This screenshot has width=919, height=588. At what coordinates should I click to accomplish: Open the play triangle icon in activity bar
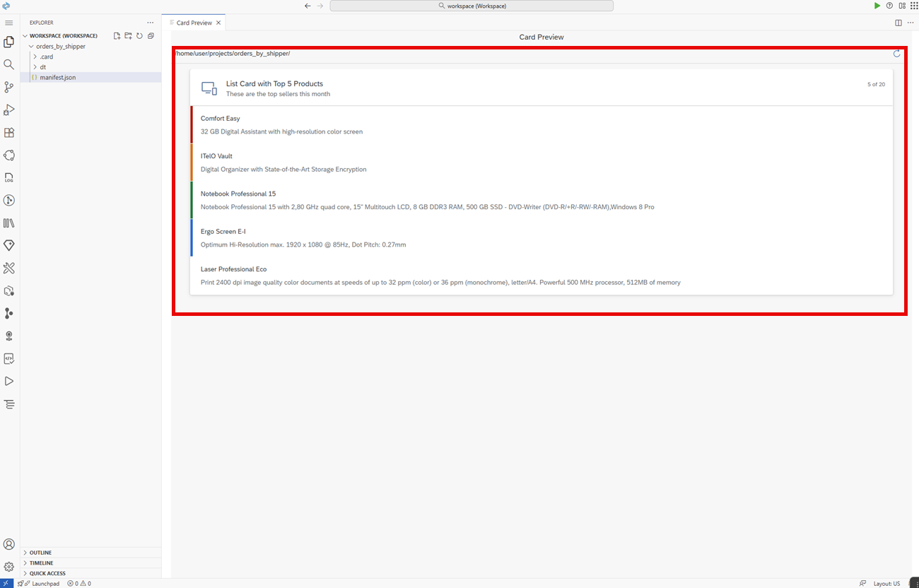9,381
